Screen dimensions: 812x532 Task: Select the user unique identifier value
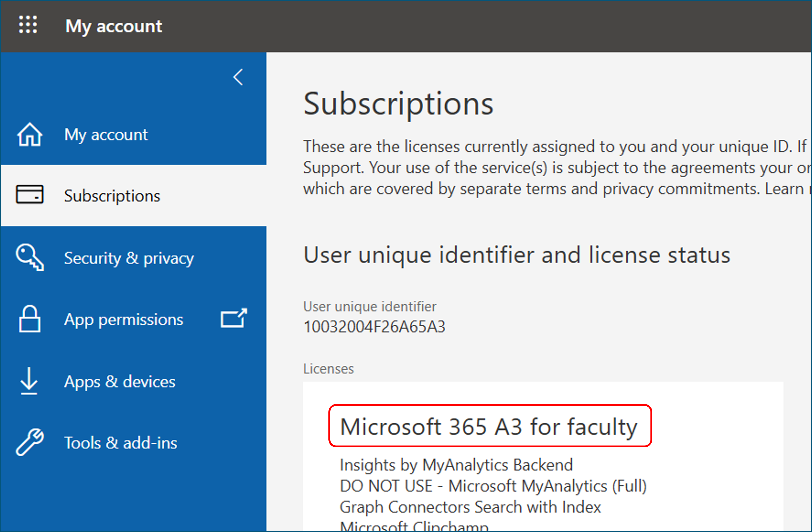point(375,326)
